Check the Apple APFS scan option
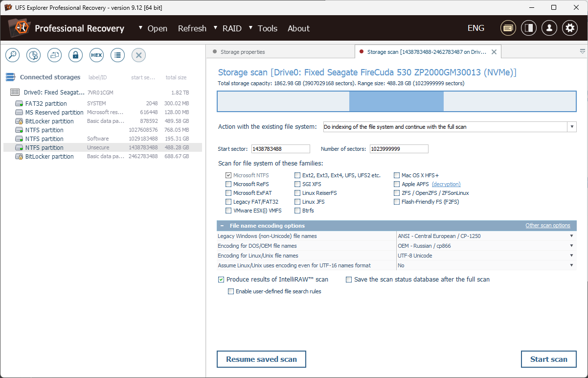The height and width of the screenshot is (378, 588). [x=397, y=184]
